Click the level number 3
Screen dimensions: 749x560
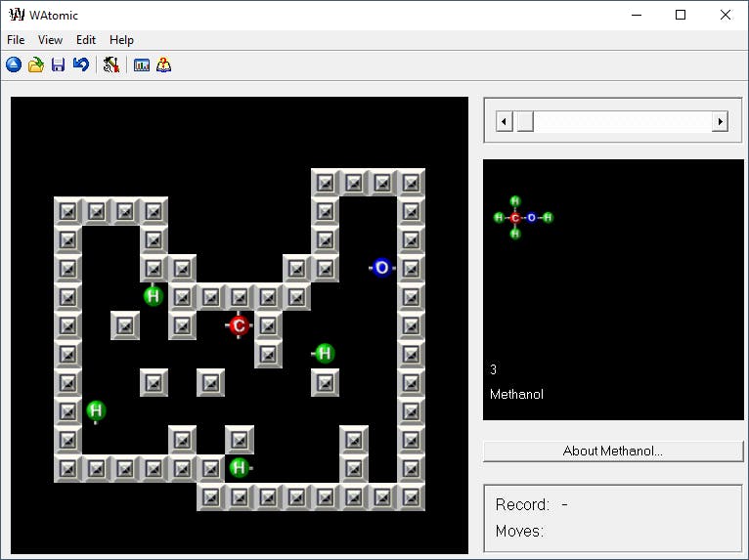pos(494,369)
